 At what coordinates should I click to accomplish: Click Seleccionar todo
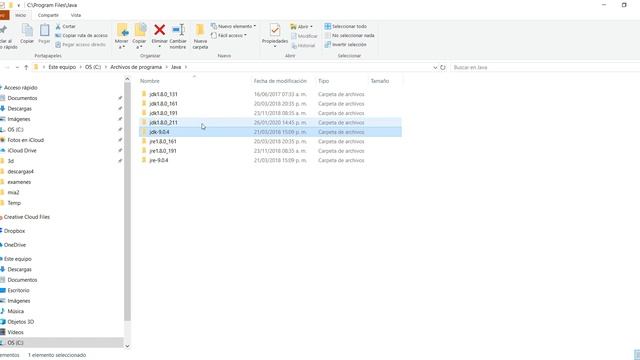346,26
